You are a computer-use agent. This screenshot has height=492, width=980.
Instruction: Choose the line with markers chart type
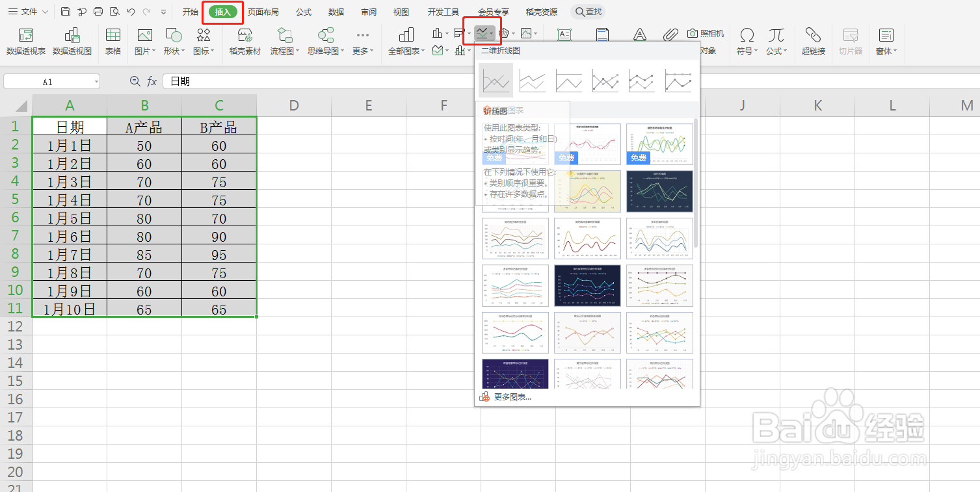pyautogui.click(x=605, y=81)
